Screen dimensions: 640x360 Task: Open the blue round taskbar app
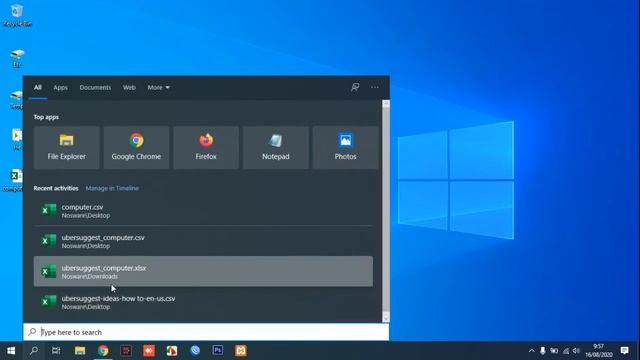tap(195, 351)
